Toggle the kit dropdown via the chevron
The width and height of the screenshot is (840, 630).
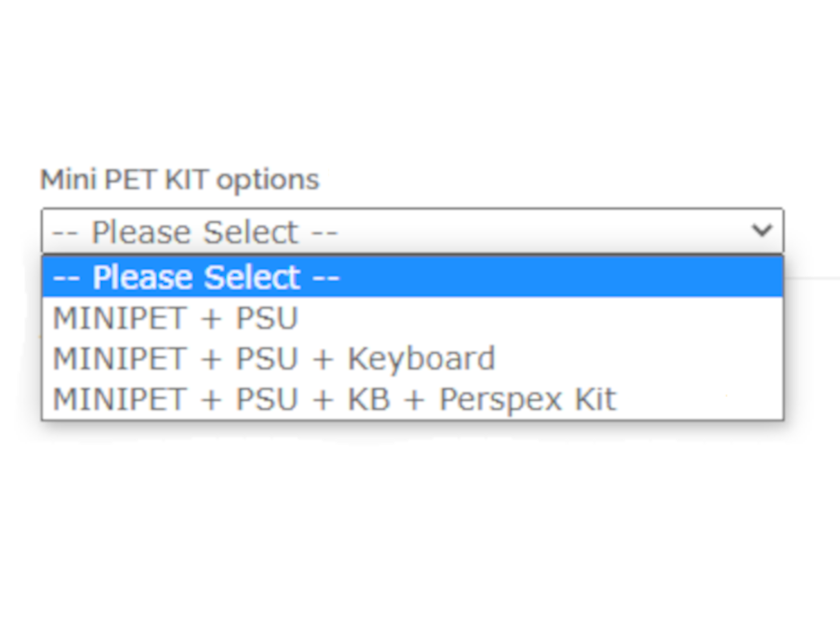click(762, 230)
